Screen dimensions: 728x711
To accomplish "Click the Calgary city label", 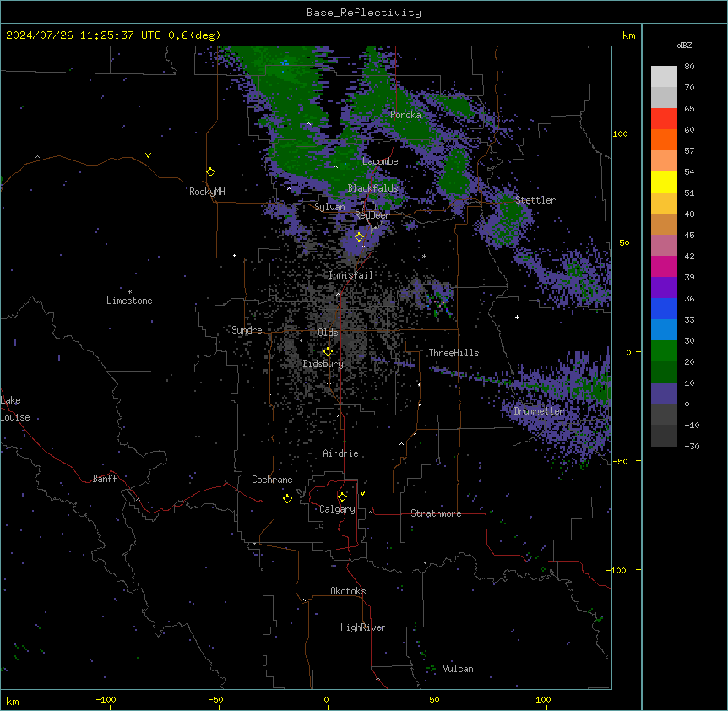I will [x=337, y=509].
